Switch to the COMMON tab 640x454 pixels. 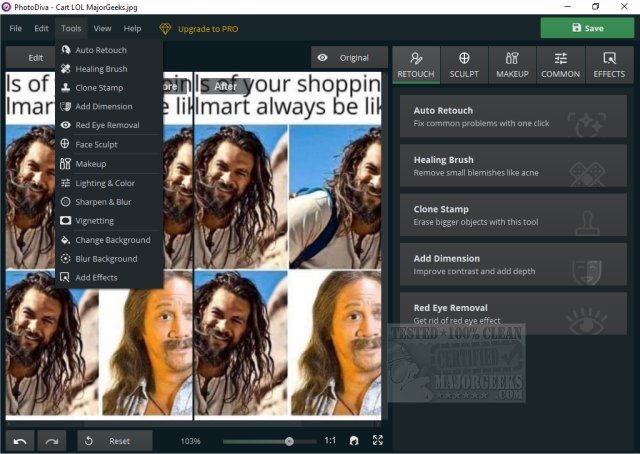[x=560, y=65]
